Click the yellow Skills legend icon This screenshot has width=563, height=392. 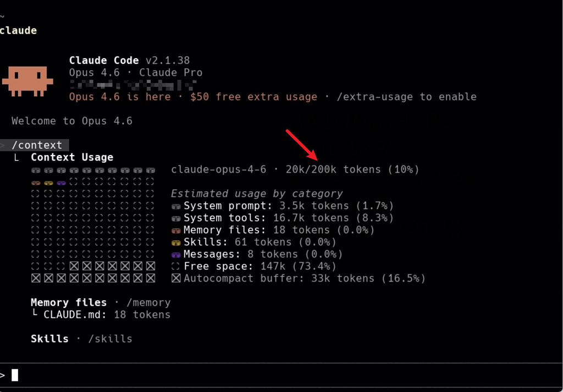tap(176, 243)
